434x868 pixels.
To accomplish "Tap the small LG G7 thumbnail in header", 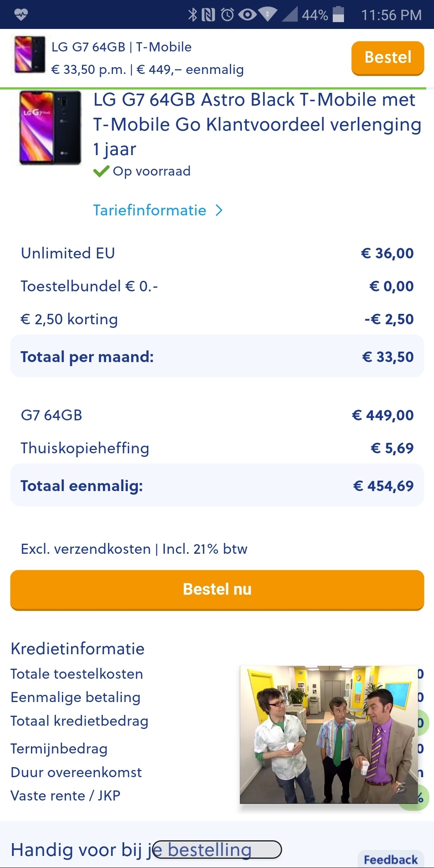I will (30, 54).
